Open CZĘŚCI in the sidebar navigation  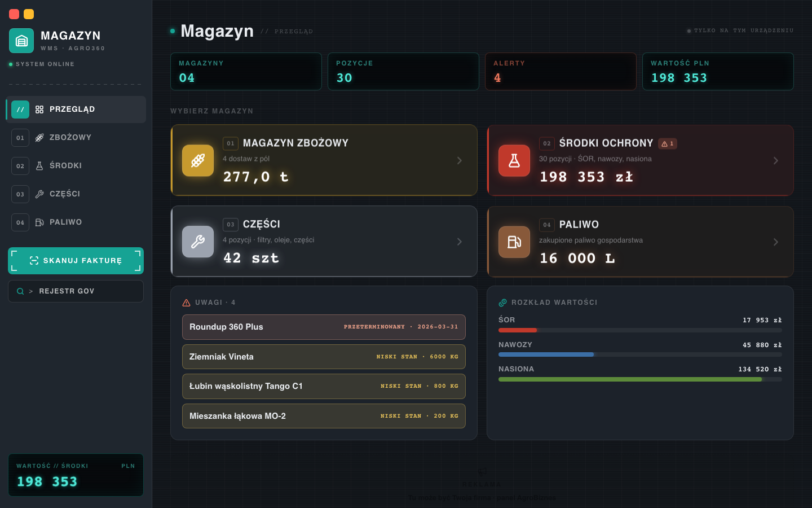coord(76,194)
